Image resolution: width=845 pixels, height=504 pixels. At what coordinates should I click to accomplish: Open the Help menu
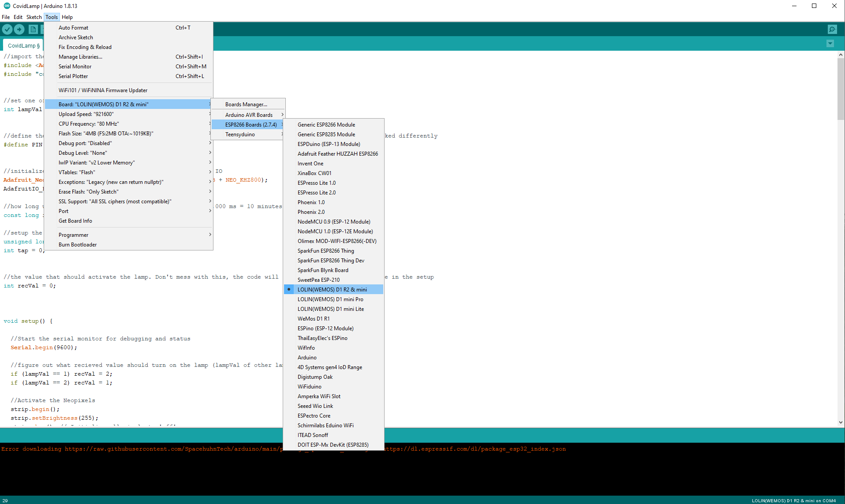67,17
